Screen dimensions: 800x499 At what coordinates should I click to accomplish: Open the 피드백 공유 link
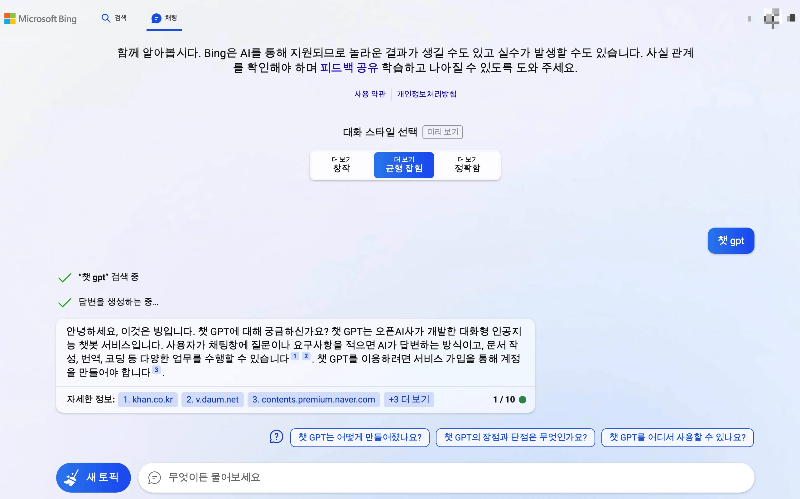(349, 68)
